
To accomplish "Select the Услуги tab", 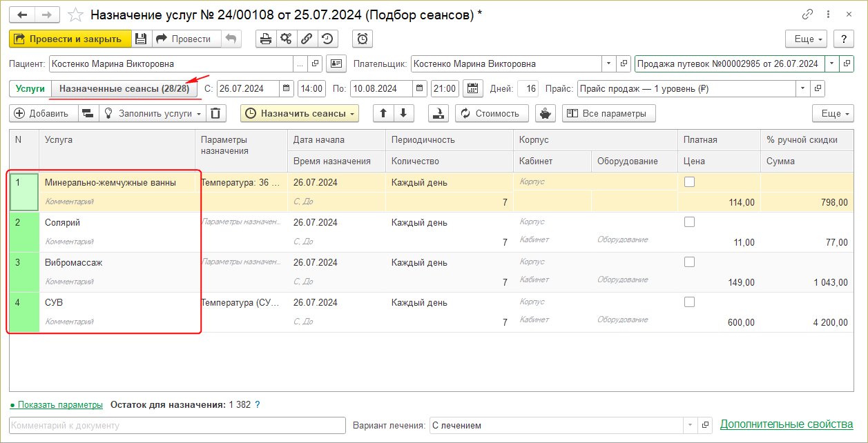I will [x=30, y=89].
